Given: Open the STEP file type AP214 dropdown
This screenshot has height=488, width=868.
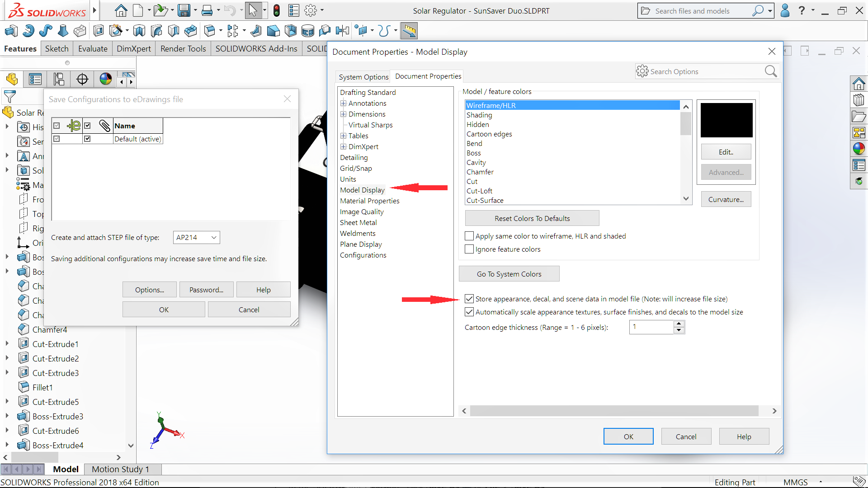Looking at the screenshot, I should (x=196, y=238).
